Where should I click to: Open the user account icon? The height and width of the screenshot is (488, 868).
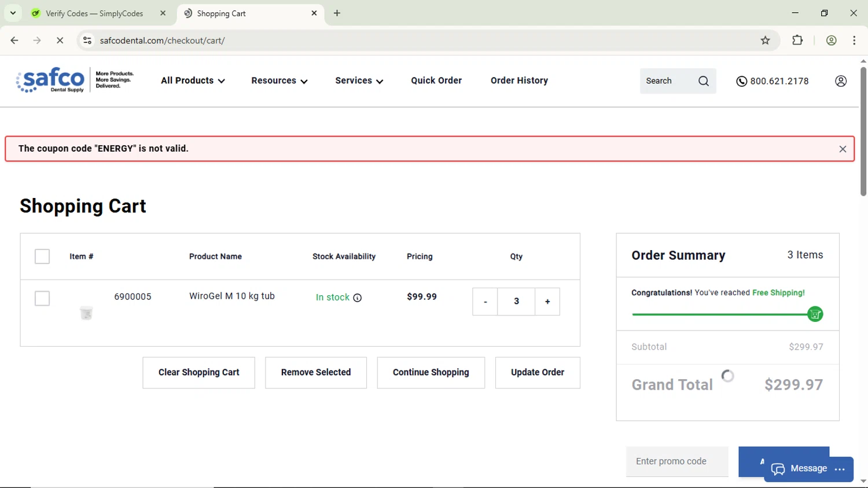[x=841, y=81]
